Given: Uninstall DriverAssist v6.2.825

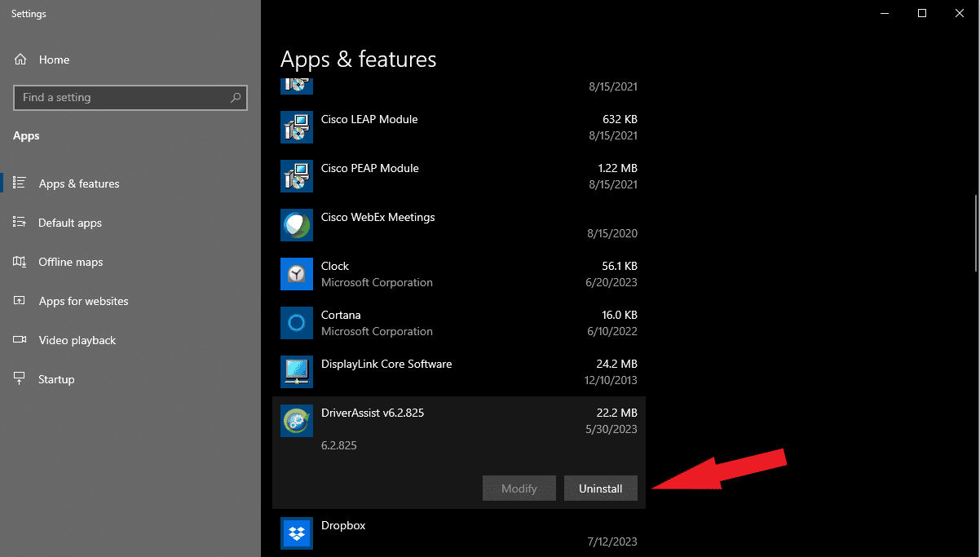Looking at the screenshot, I should 601,488.
